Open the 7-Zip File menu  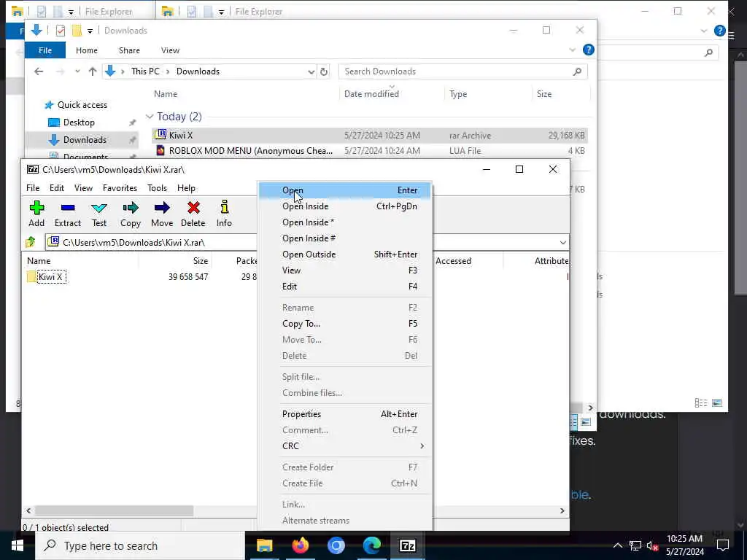[33, 188]
